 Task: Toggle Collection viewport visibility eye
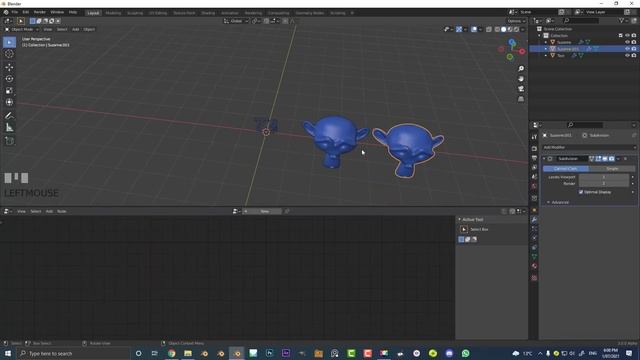coord(627,36)
